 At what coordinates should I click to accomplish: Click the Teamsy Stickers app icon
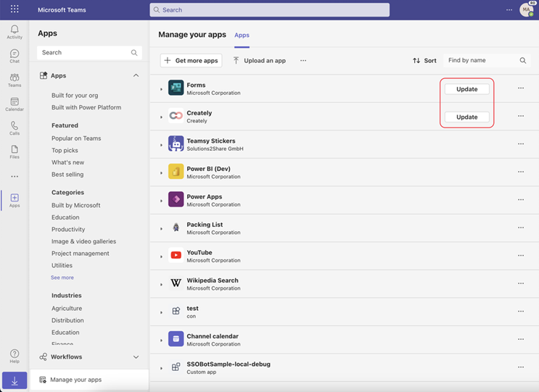(176, 143)
